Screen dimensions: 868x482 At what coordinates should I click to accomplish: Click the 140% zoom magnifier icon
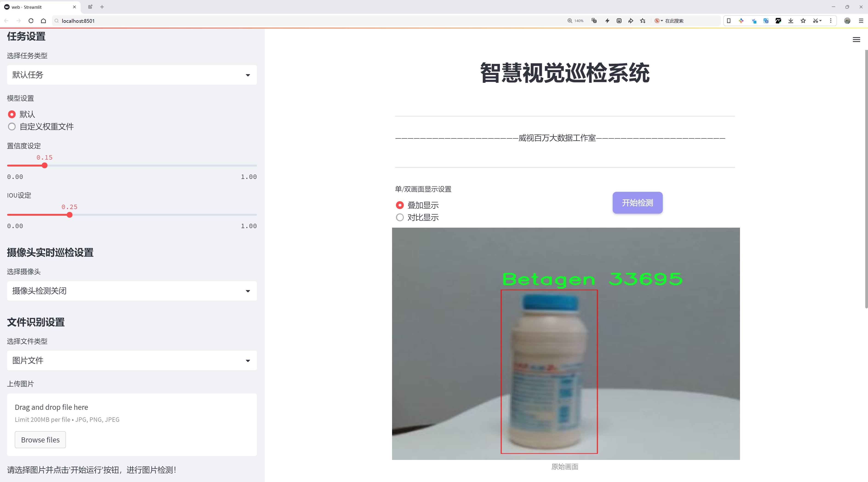pos(570,21)
